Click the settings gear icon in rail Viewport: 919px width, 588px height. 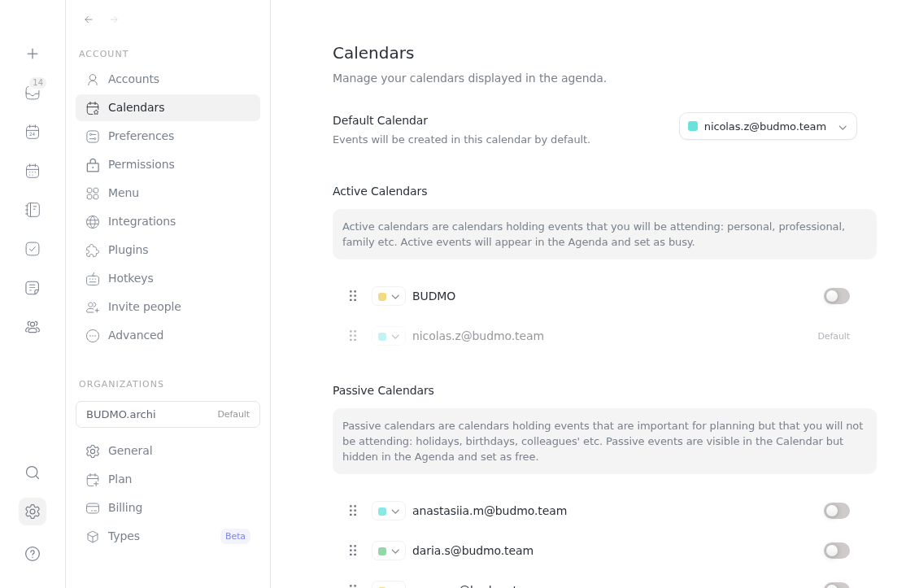click(33, 512)
